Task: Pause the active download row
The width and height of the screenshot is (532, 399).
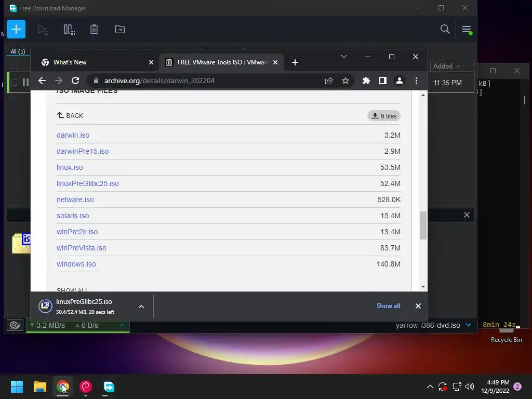Action: coord(26,83)
